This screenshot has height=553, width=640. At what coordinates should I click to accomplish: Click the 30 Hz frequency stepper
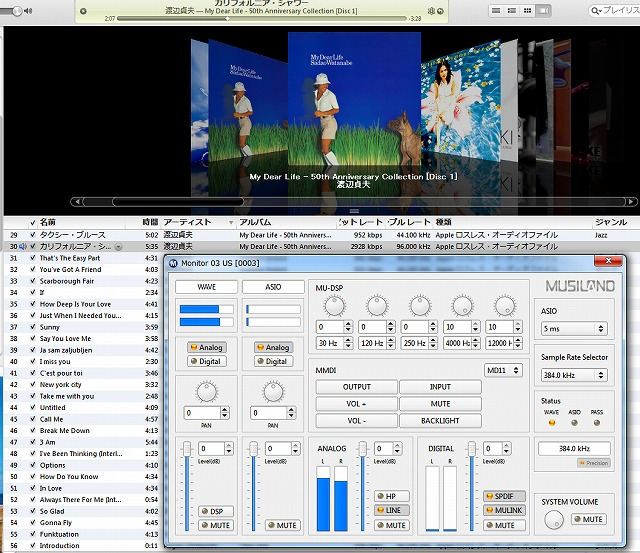348,343
